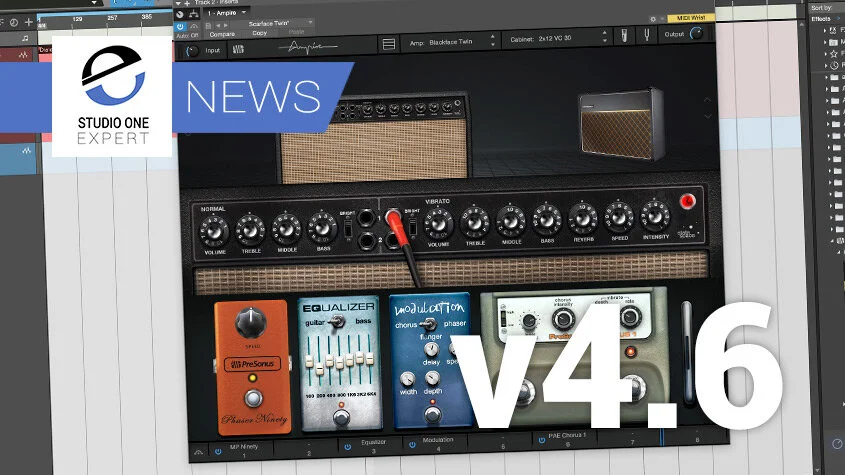Click the Input gain knob

(192, 51)
